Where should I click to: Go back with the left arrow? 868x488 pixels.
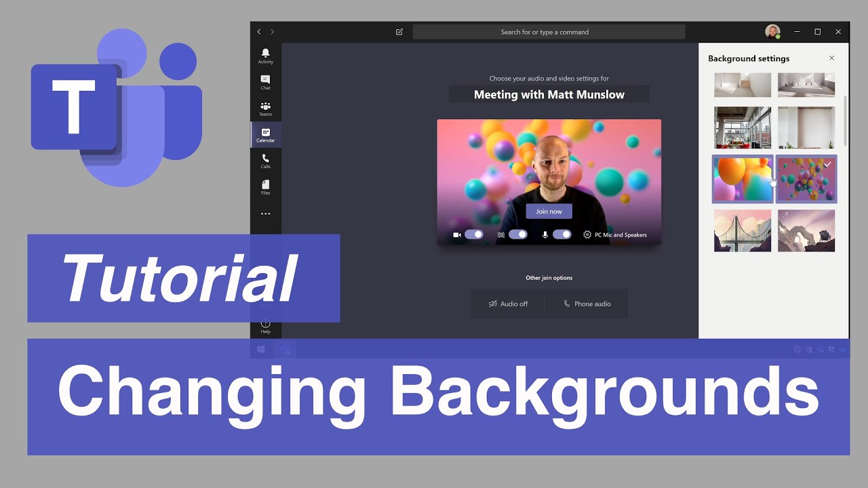point(258,32)
